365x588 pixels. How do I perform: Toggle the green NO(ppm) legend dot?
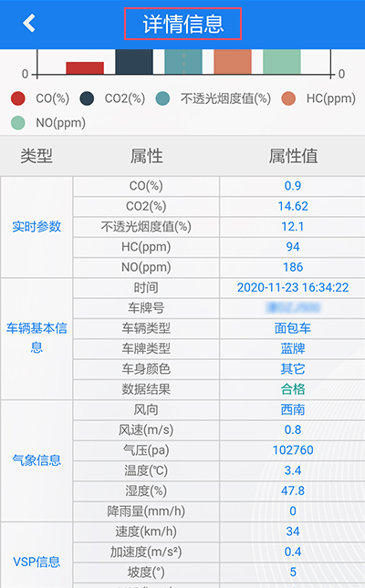click(x=18, y=123)
